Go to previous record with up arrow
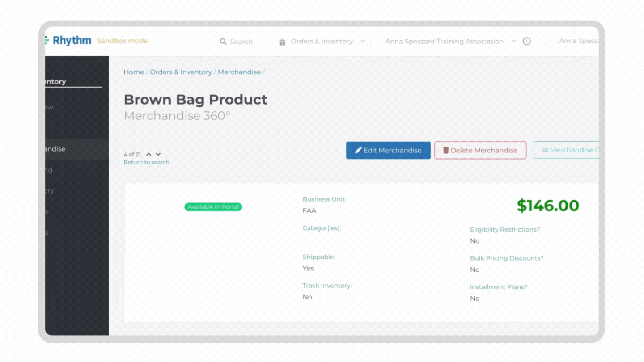Screen dimensions: 644x362 pos(149,154)
